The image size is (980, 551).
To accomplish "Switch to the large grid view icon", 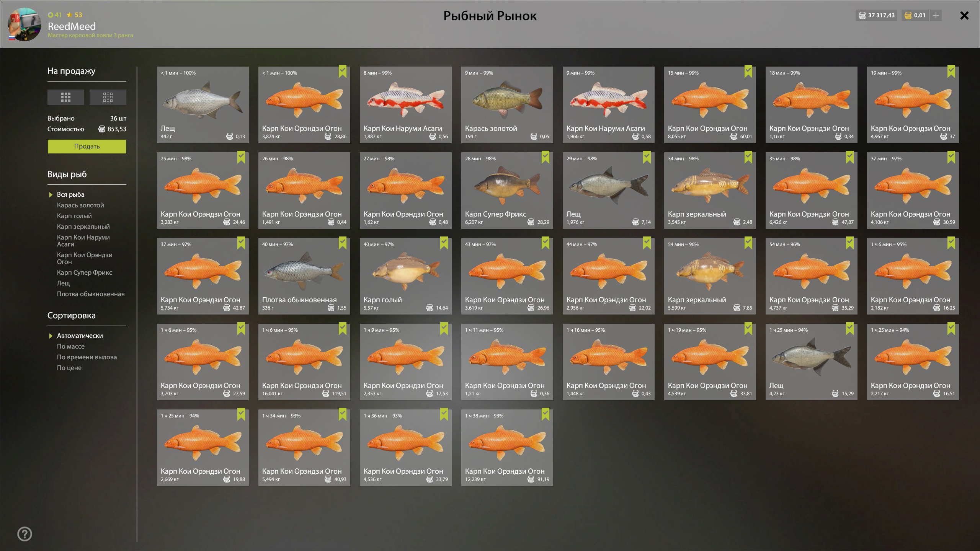I will point(65,97).
